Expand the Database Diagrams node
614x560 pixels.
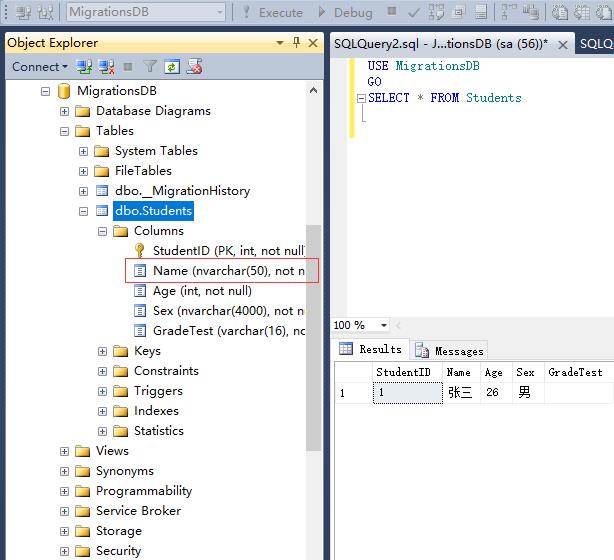(65, 111)
